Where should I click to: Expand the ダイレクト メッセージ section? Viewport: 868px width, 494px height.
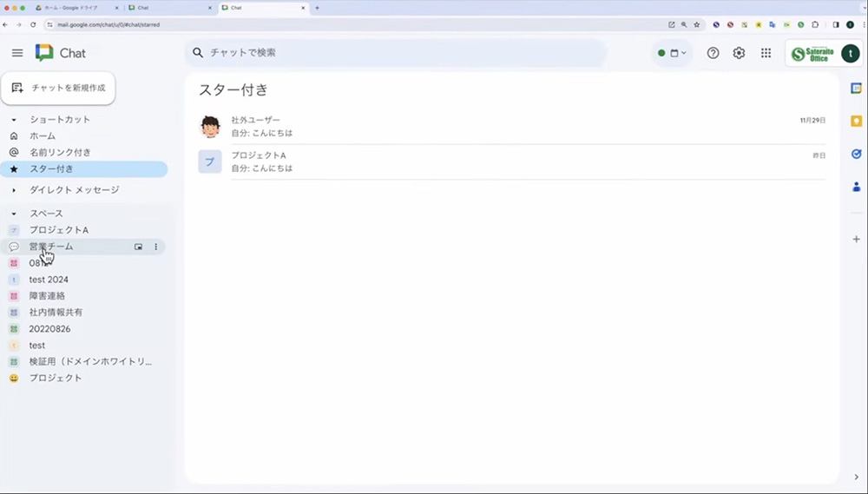tap(14, 190)
